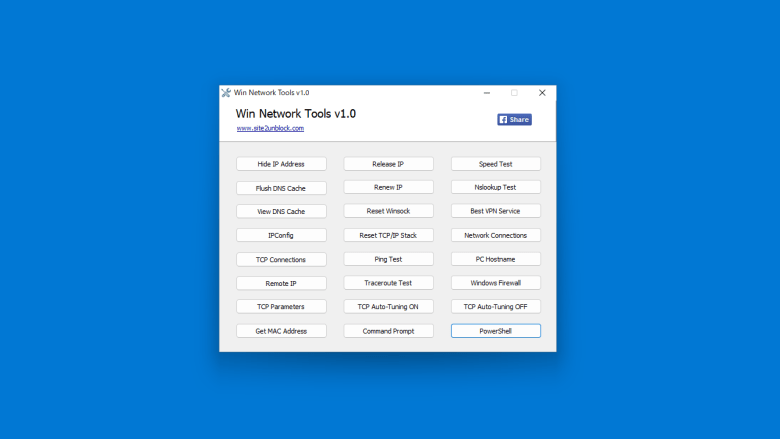Close the Win Network Tools window
The image size is (780, 439).
[x=542, y=92]
